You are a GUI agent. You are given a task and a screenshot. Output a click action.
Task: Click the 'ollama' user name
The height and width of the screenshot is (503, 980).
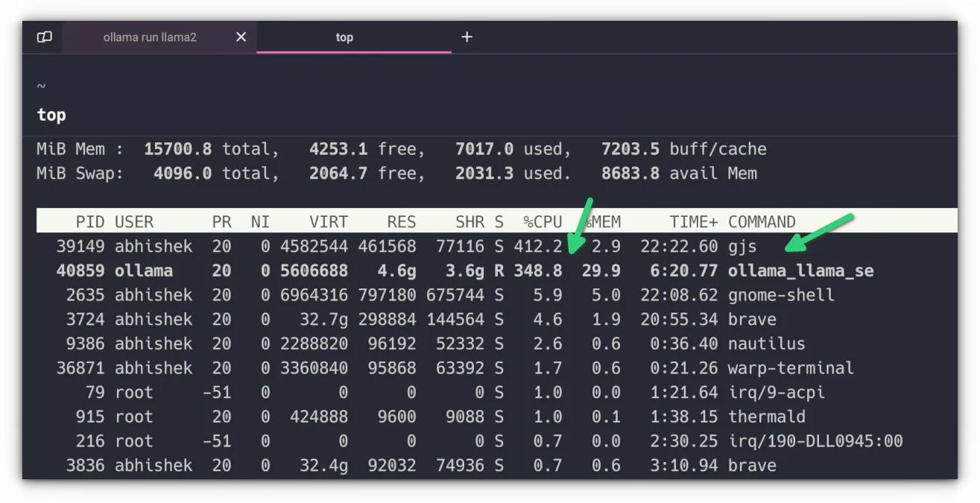click(144, 271)
